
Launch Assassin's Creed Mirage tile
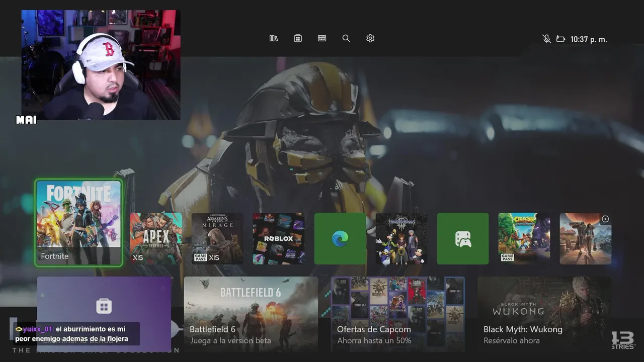click(x=217, y=238)
